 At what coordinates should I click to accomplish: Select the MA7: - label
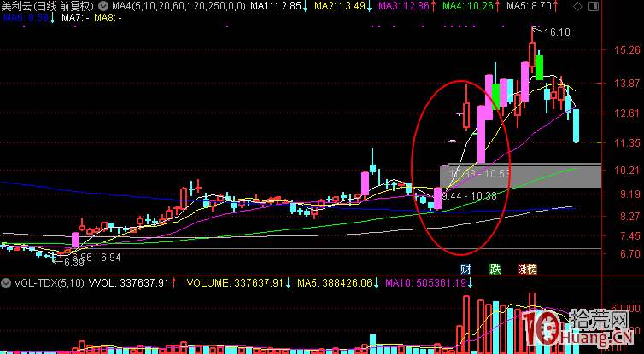pyautogui.click(x=75, y=18)
